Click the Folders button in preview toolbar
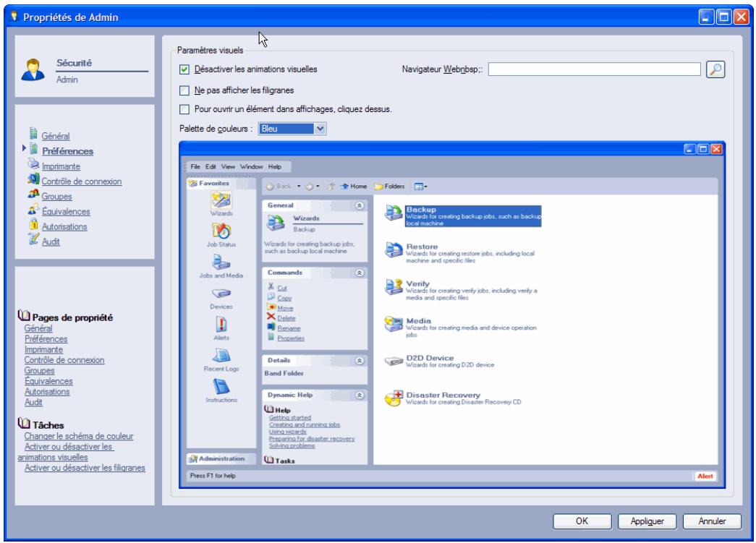The image size is (756, 543). (389, 186)
